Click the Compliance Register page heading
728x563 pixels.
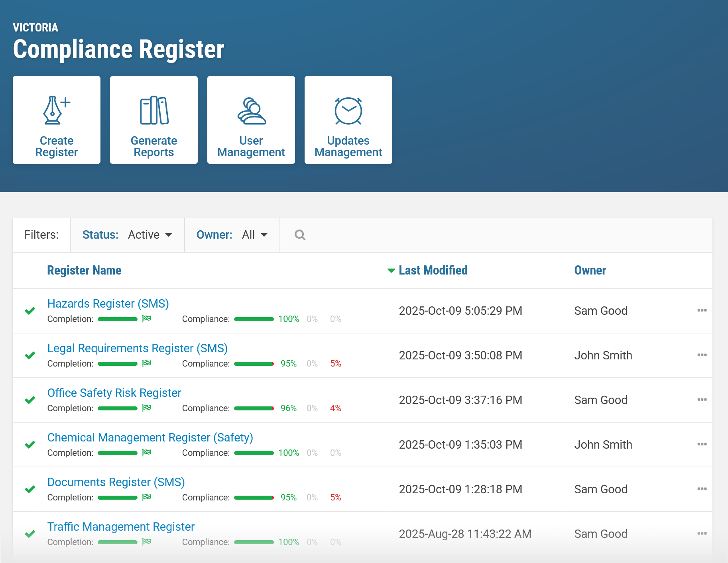click(118, 49)
